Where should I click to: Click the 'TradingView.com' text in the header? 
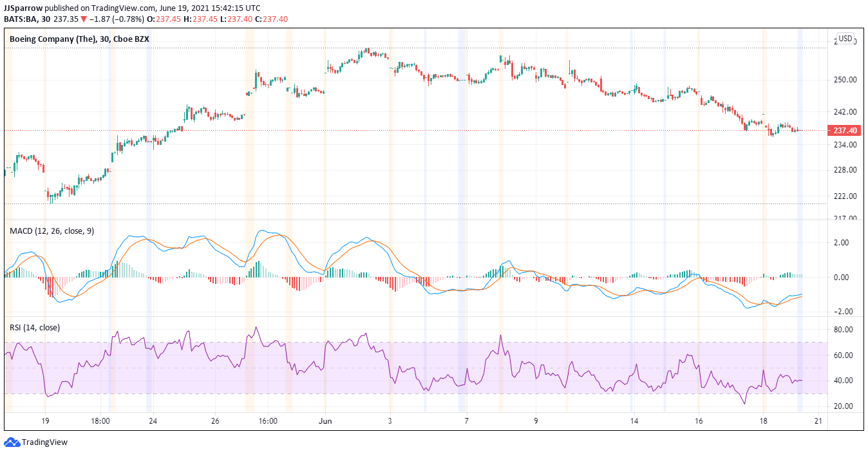[x=125, y=8]
